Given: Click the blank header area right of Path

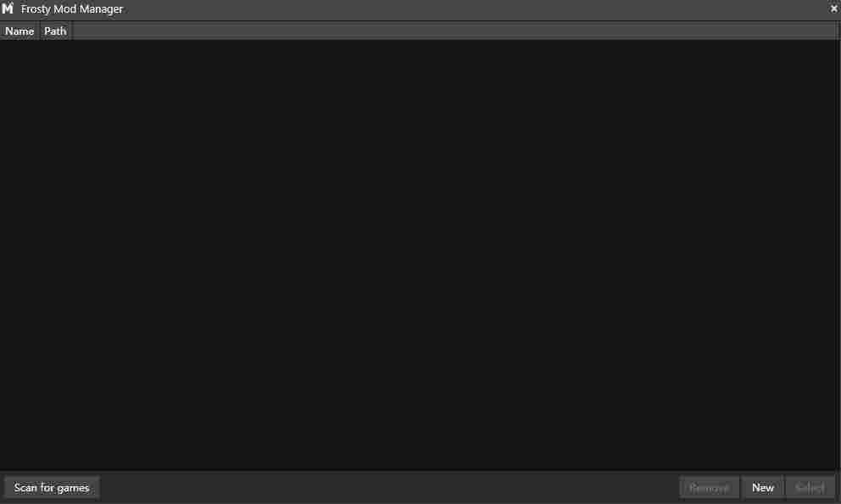Looking at the screenshot, I should (454, 31).
